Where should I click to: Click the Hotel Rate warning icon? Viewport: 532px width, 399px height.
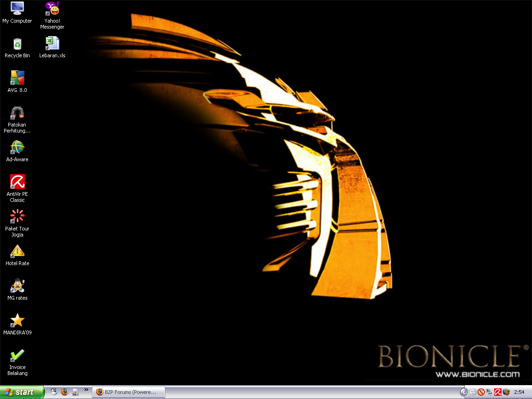[x=17, y=255]
